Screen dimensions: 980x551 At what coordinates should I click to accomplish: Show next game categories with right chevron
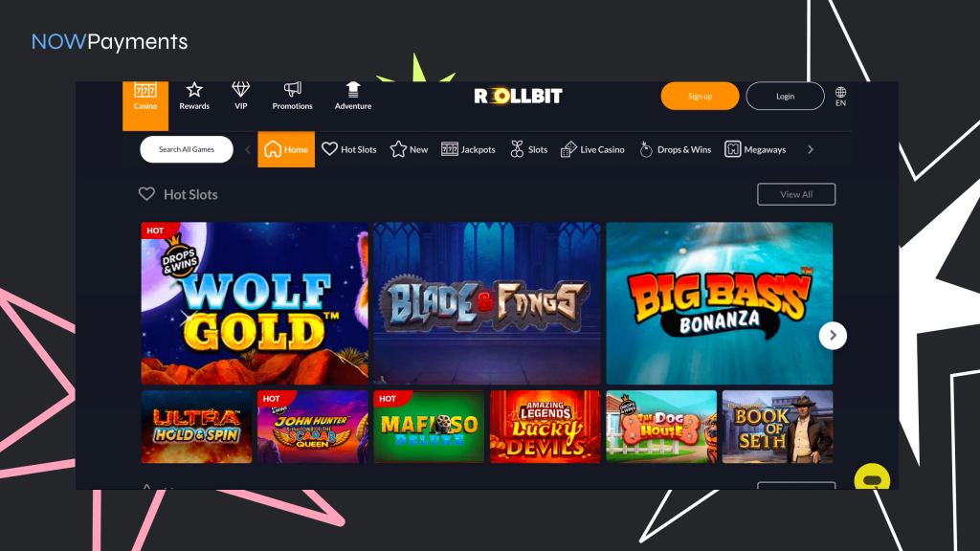[x=811, y=149]
